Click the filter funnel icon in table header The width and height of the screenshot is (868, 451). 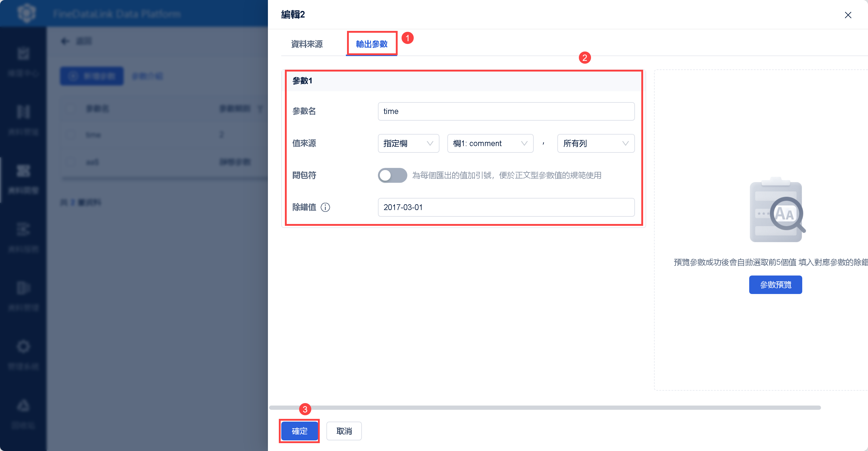[x=260, y=109]
